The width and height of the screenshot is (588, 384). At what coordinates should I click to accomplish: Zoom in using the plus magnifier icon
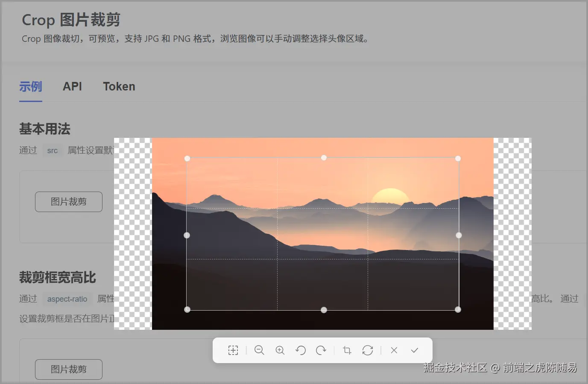click(x=280, y=350)
